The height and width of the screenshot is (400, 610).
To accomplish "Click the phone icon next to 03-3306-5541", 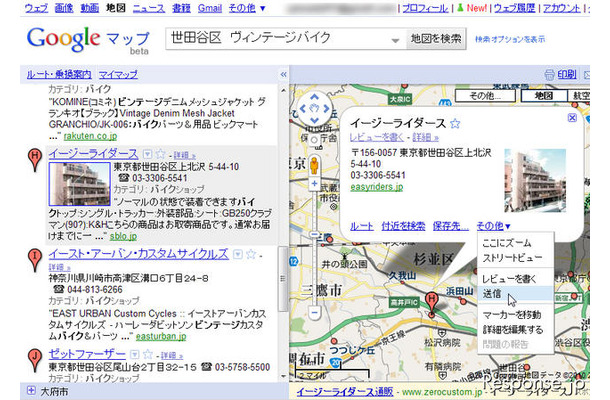I will point(124,178).
